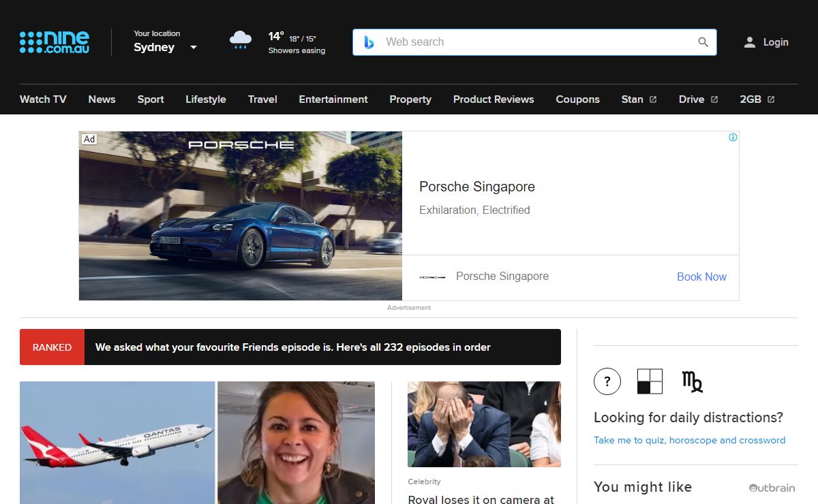Click the Outbrain logo
818x504 pixels.
772,488
